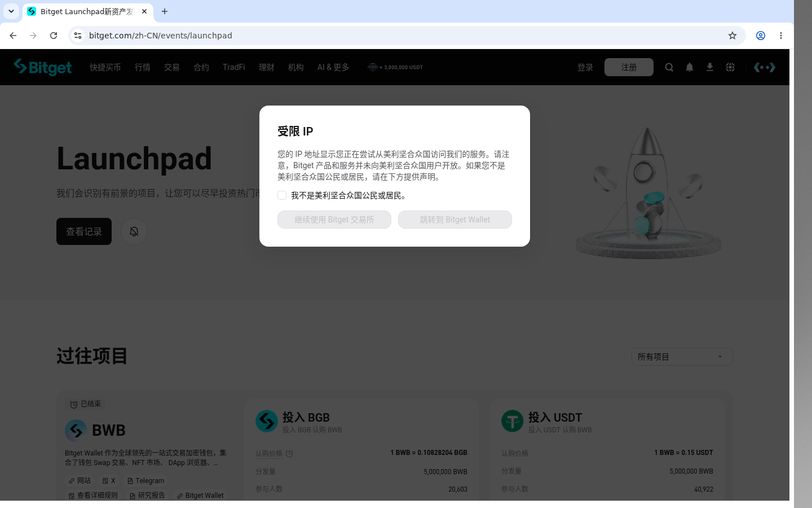812x508 pixels.
Task: Click the browser forward arrow
Action: (x=33, y=36)
